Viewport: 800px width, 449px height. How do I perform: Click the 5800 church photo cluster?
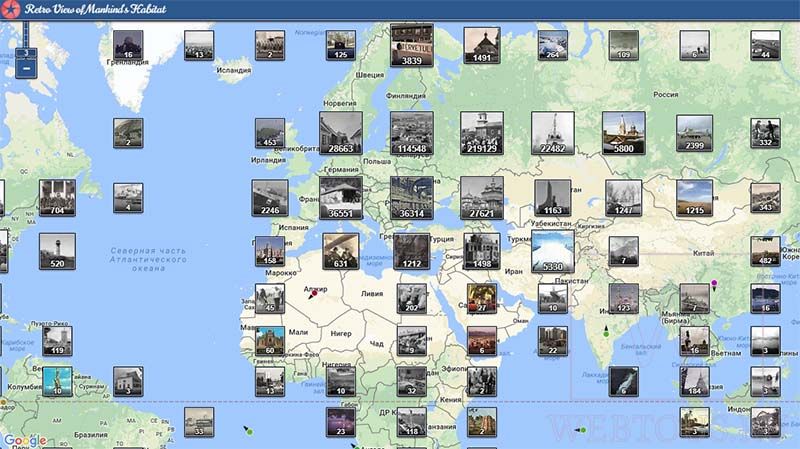pos(623,133)
